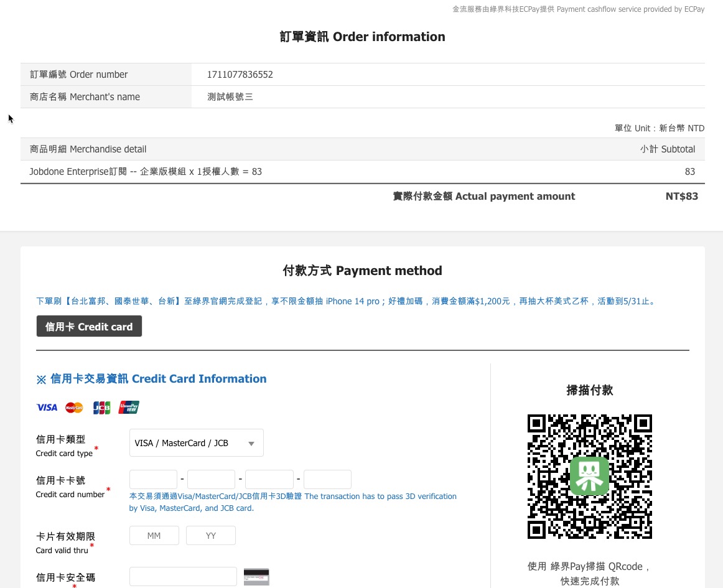This screenshot has width=723, height=588.
Task: Click the Card valid thru label
Action: (x=65, y=543)
